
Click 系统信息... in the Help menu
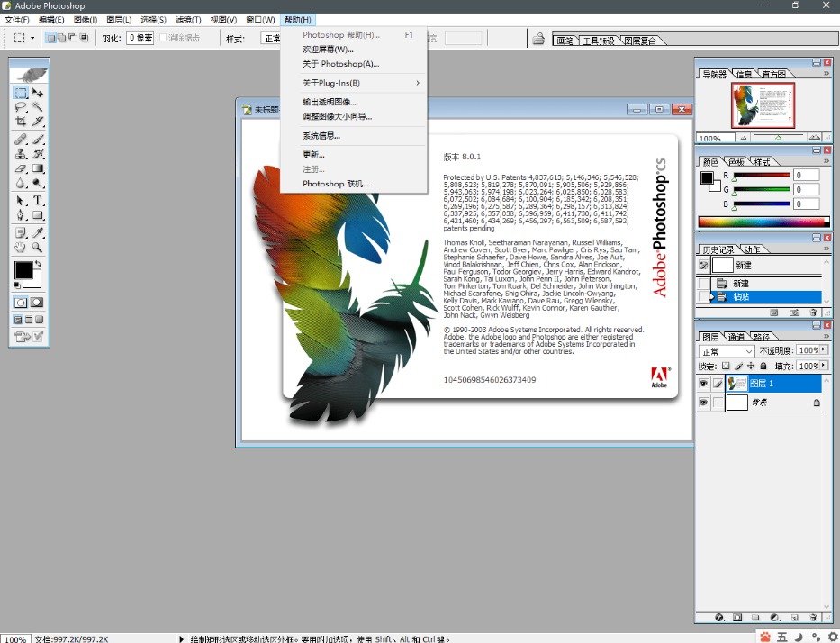[321, 136]
